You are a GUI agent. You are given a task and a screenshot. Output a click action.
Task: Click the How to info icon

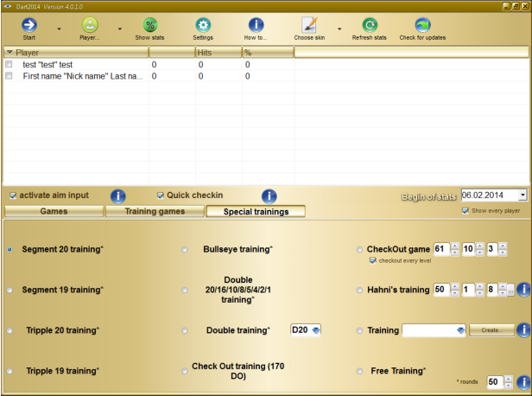[x=255, y=25]
